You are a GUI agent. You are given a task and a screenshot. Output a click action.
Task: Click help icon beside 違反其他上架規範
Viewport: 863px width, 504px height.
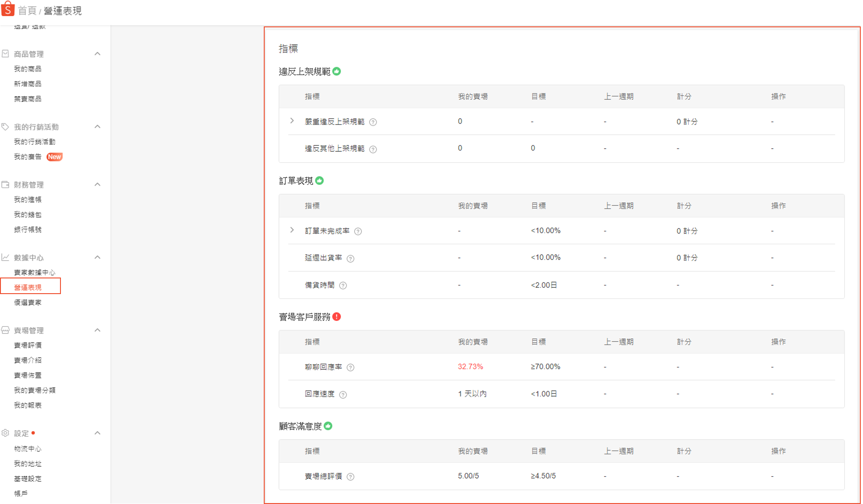click(373, 149)
